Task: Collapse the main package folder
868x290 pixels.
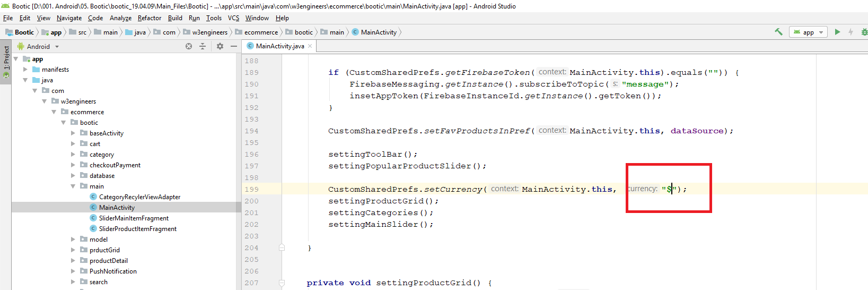Action: (x=73, y=186)
